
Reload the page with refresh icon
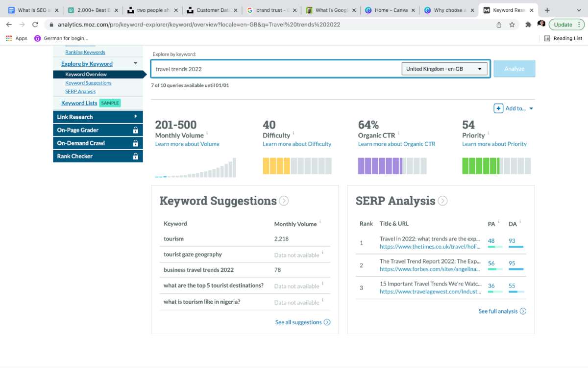coord(35,25)
